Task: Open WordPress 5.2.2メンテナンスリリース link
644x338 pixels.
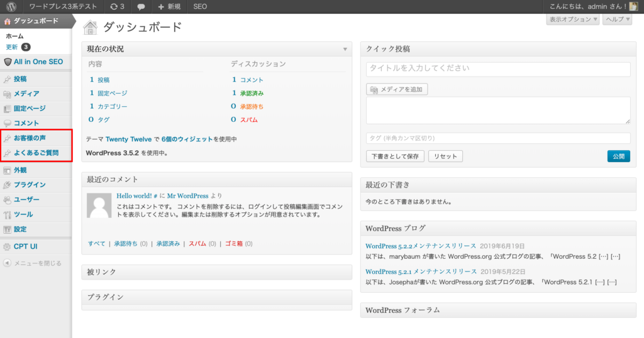Action: (421, 246)
